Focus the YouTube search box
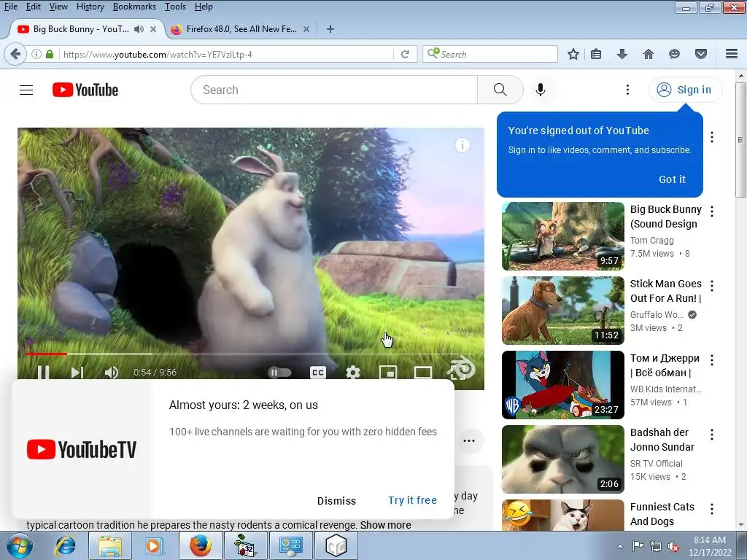747x560 pixels. [334, 90]
